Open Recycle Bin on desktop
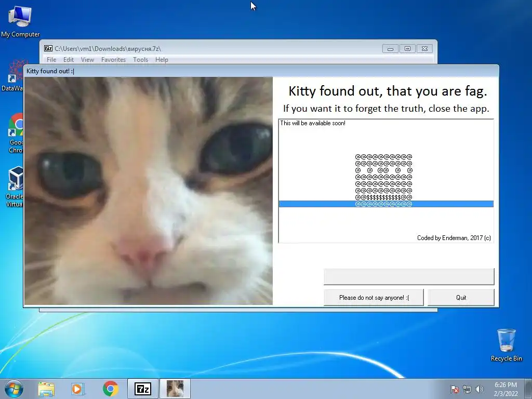 click(x=506, y=345)
